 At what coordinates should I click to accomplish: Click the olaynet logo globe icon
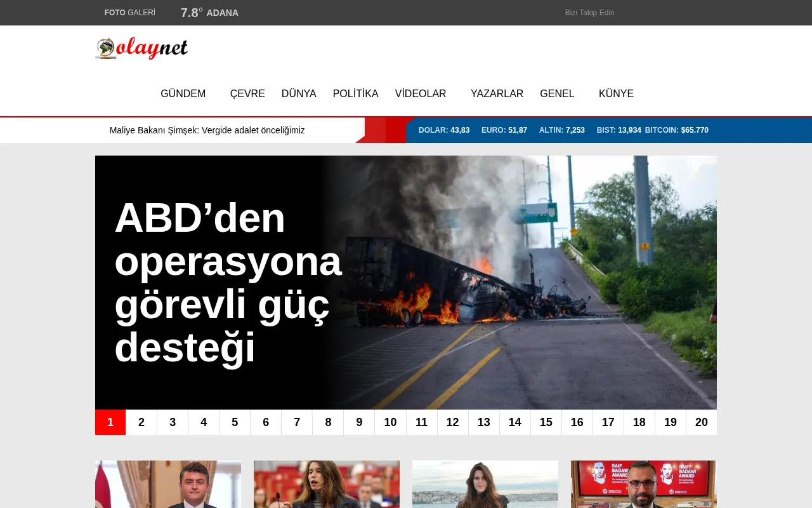(x=105, y=48)
